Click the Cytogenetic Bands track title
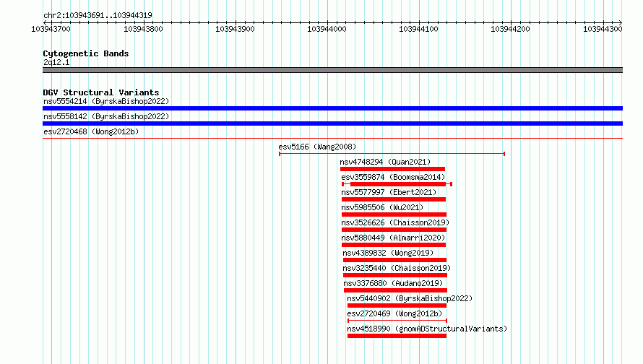643x364 pixels. click(x=86, y=53)
